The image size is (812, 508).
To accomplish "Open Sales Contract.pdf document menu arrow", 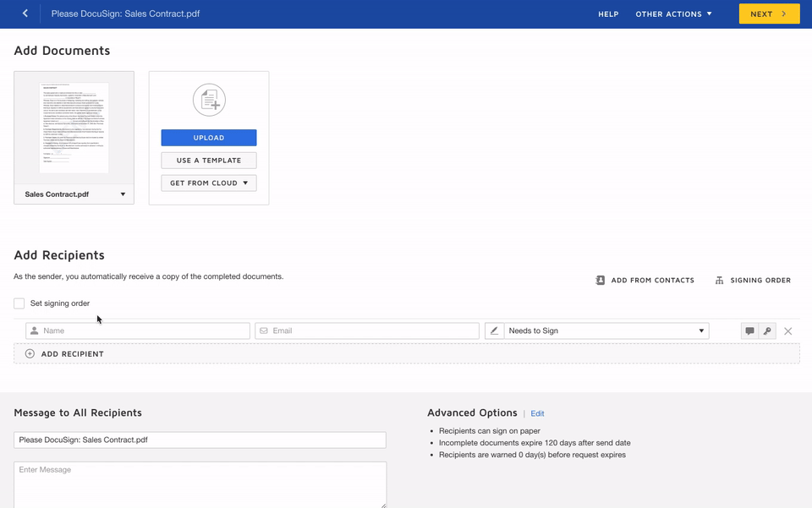I will click(123, 194).
